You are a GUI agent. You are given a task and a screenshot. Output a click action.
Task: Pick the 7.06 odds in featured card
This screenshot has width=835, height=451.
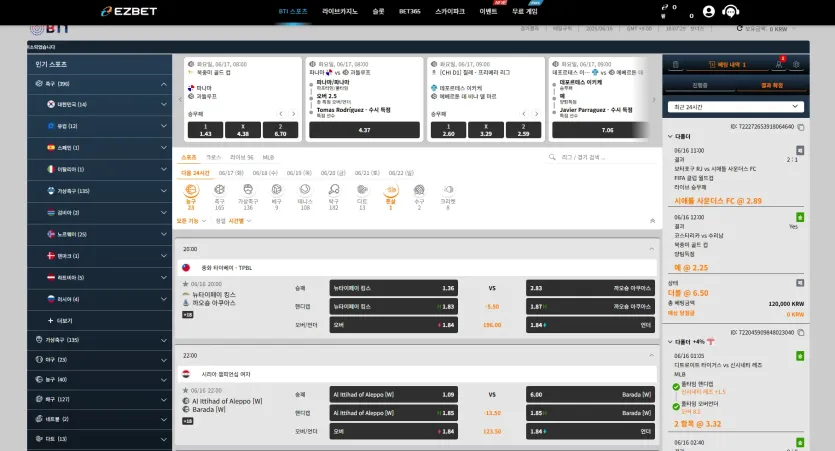[x=600, y=130]
